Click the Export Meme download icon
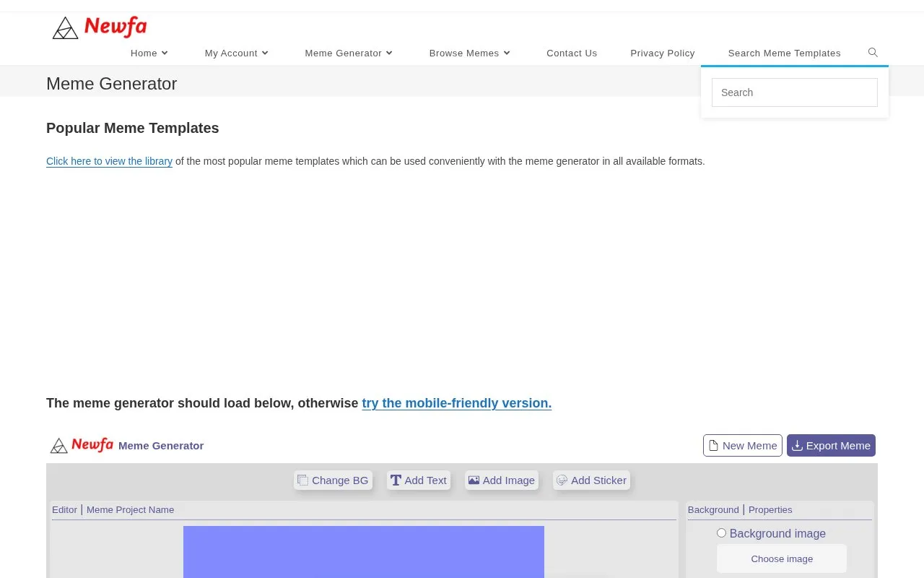This screenshot has width=924, height=578. (x=797, y=446)
